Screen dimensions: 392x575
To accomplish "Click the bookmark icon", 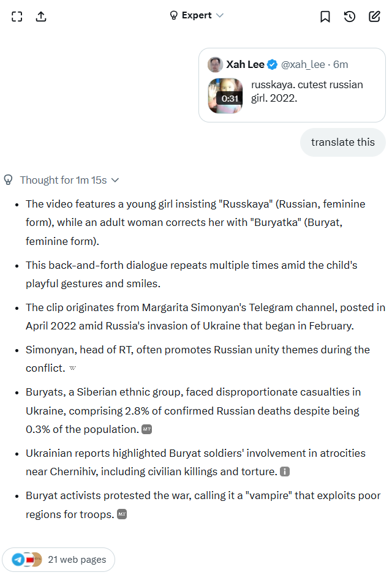I will tap(325, 17).
